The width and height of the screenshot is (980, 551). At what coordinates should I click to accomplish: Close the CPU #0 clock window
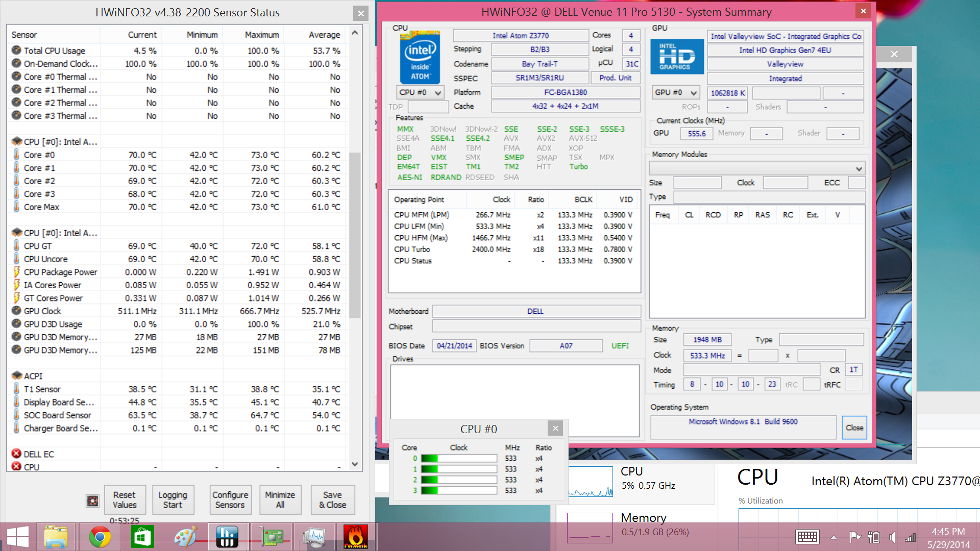pos(555,428)
